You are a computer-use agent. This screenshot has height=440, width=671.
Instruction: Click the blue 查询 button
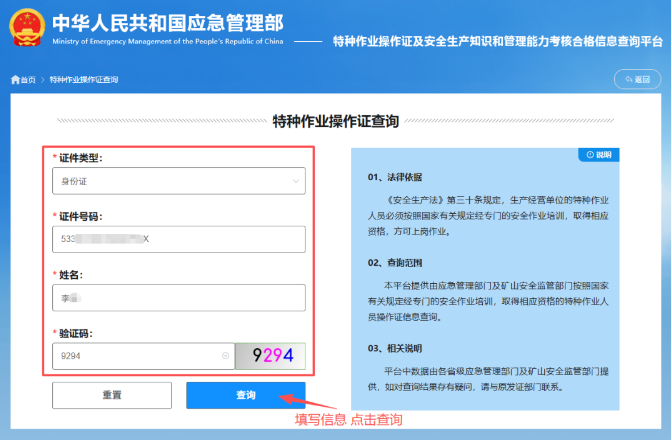click(x=245, y=395)
